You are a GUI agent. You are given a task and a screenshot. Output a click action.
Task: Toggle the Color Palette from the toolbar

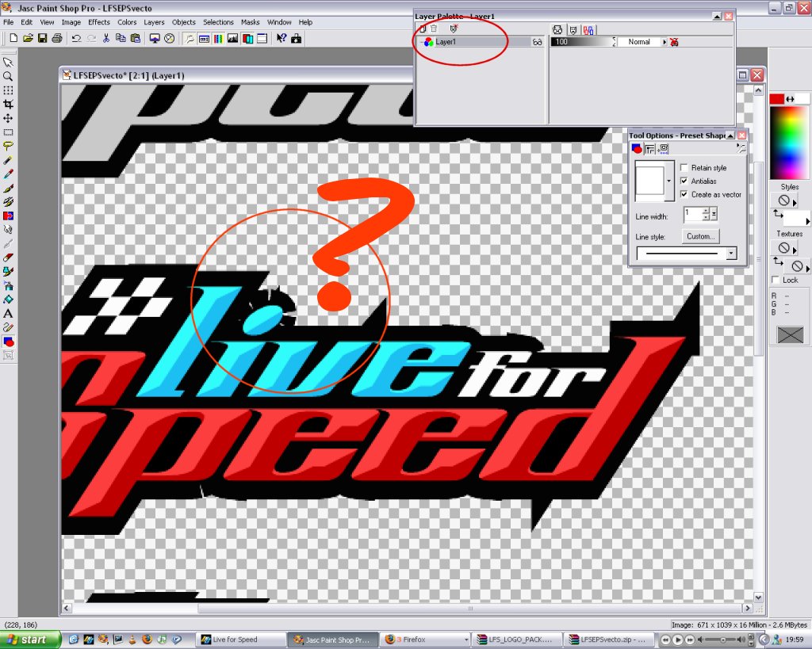coord(219,38)
